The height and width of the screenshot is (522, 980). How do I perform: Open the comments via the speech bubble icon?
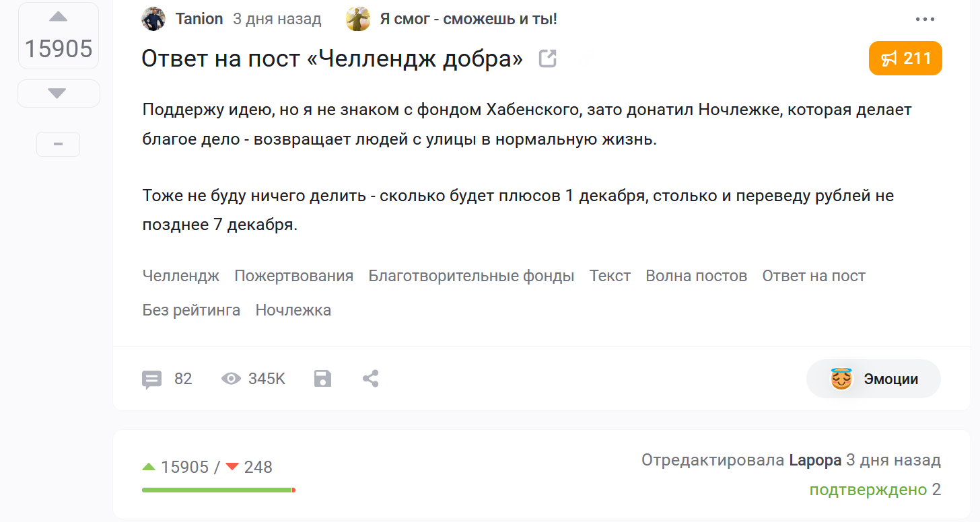[152, 379]
